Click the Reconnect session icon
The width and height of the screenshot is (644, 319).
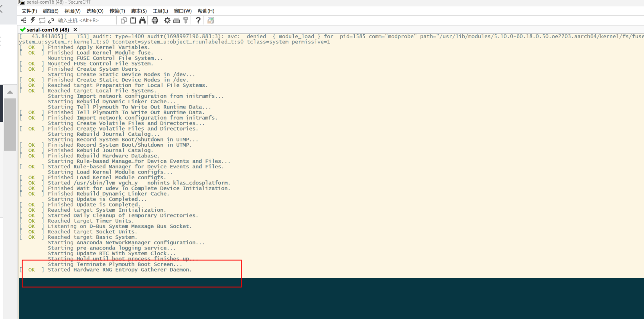pos(42,20)
